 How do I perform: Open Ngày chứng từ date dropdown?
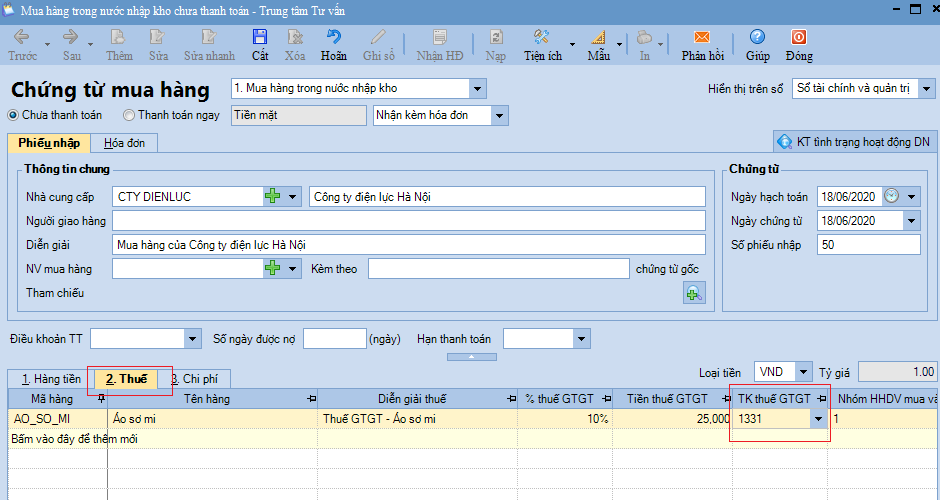pos(911,221)
